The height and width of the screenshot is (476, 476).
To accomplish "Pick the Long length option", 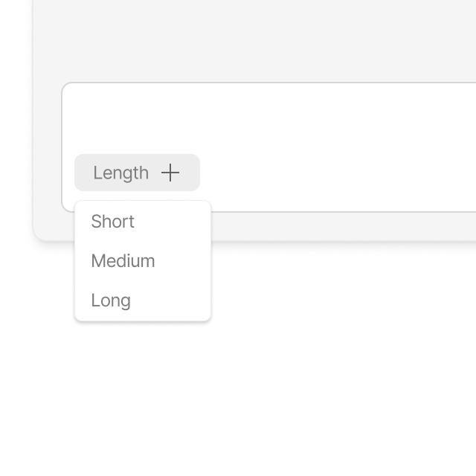I will click(111, 300).
